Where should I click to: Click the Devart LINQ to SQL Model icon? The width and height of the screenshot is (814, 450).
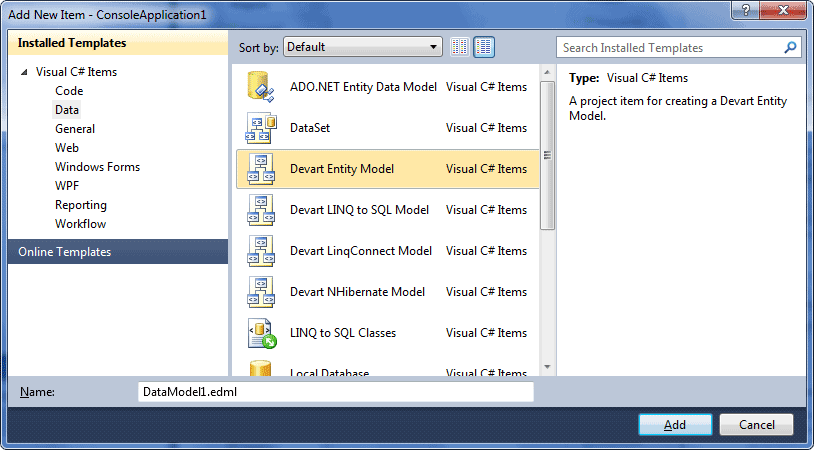[x=261, y=210]
